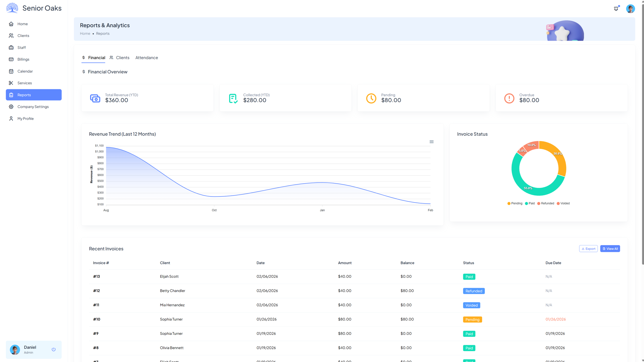Click the Collected receipt check icon
Screen dimensions: 644x362
(233, 98)
